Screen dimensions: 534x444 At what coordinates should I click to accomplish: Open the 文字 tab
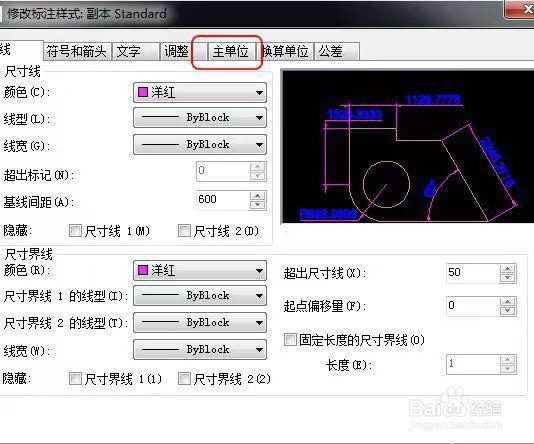(135, 51)
